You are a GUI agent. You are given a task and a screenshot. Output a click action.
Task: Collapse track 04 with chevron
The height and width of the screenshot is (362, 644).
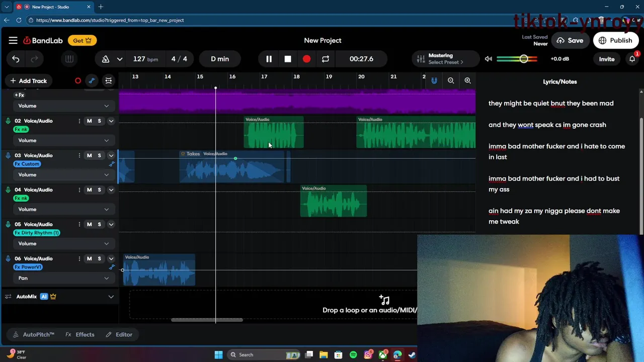tap(111, 190)
